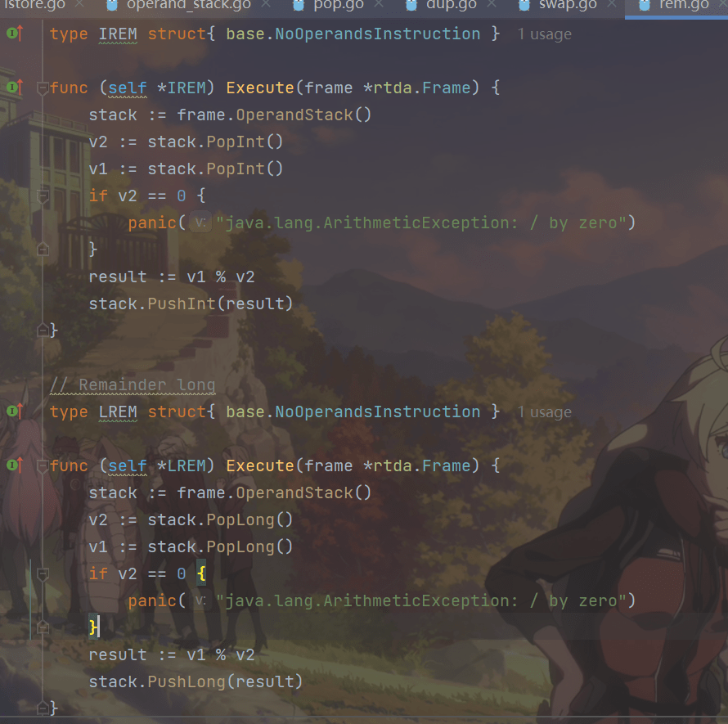Close the operand_stack.go tab
The width and height of the screenshot is (728, 724).
pos(265,6)
